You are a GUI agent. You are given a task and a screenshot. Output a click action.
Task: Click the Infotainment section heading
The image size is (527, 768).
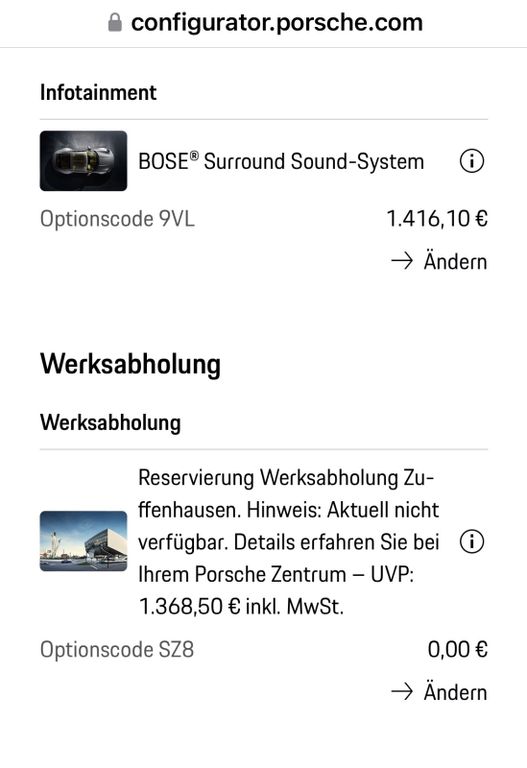tap(98, 93)
